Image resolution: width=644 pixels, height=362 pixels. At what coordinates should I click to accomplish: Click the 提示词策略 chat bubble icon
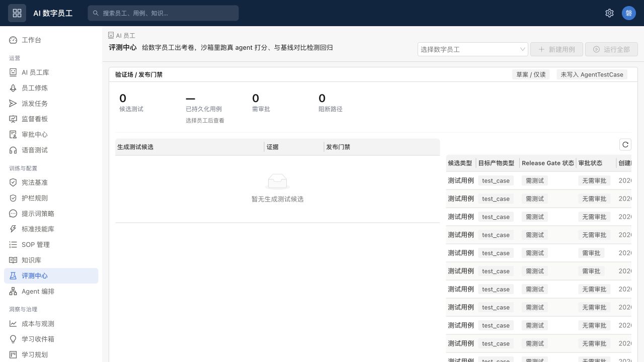pyautogui.click(x=13, y=214)
